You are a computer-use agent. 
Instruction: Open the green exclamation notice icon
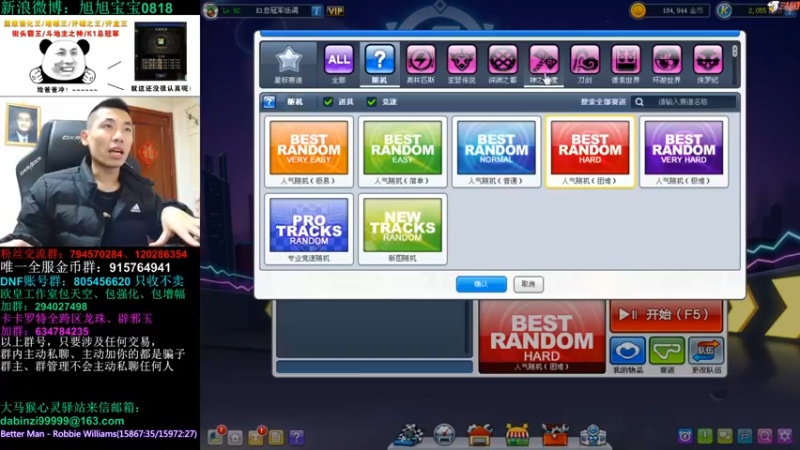[705, 436]
